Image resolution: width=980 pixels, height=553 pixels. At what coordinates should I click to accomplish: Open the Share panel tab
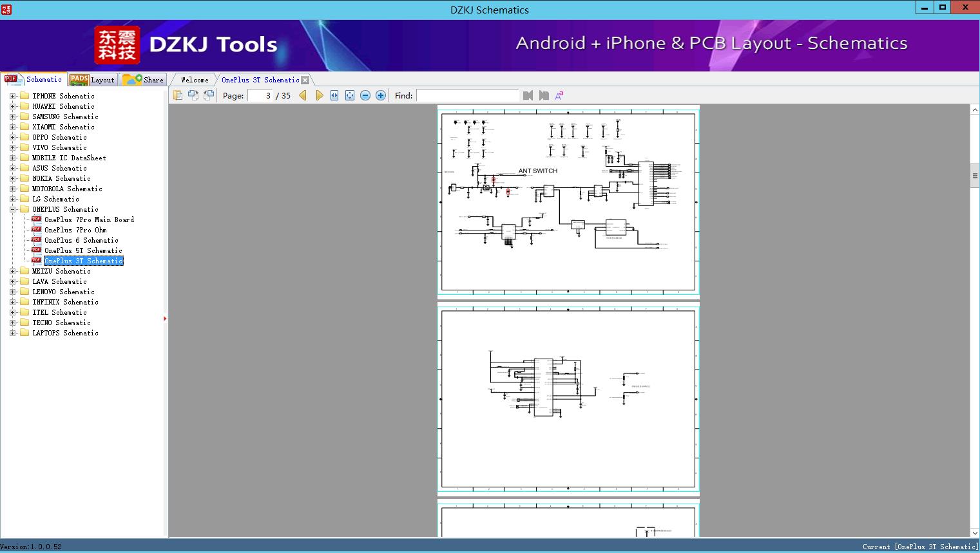[143, 79]
